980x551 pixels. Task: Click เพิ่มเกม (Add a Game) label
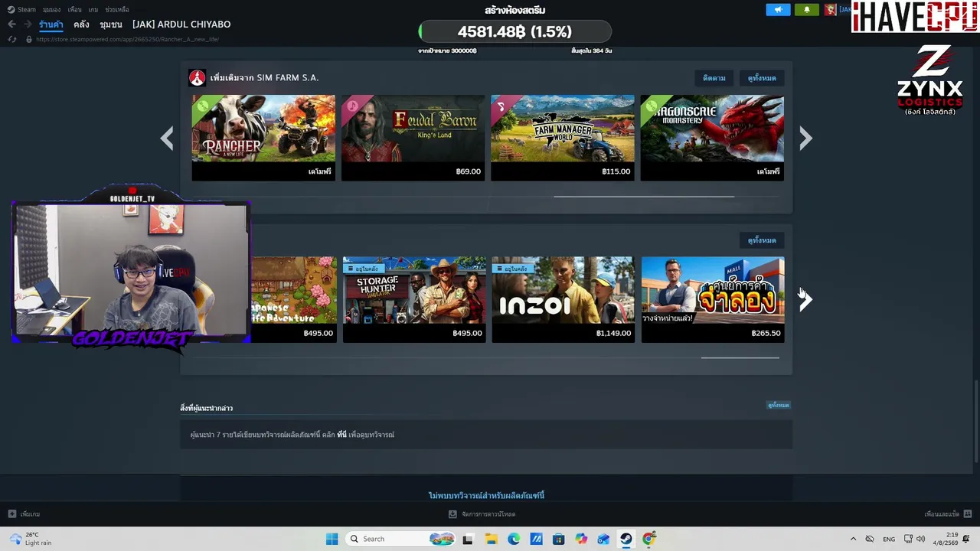(30, 514)
